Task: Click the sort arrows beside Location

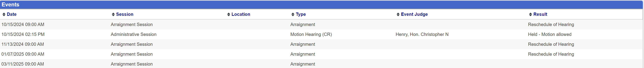Action: [228, 15]
